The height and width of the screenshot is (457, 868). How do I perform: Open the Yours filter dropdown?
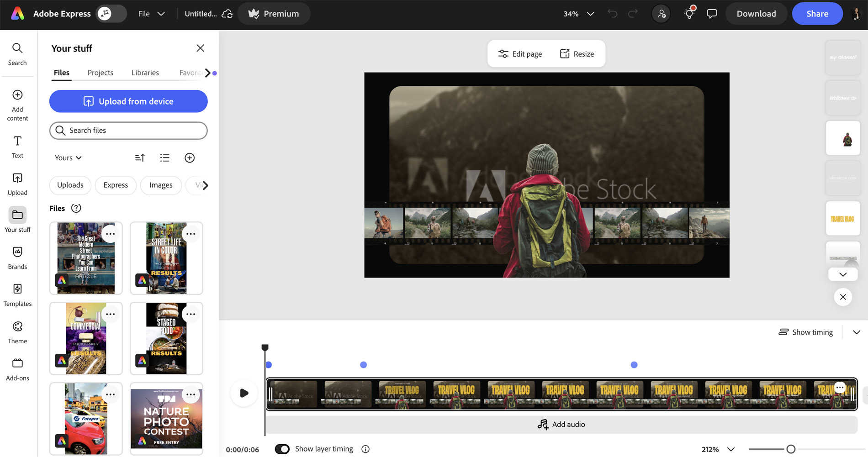click(68, 158)
